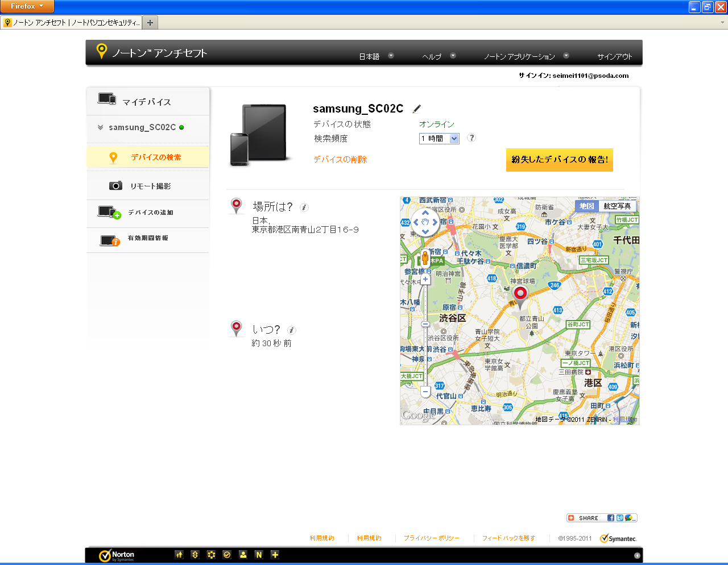Screen dimensions: 728x565
Task: Click the address 東京都港区南青山2丁目16-9
Action: click(x=305, y=230)
